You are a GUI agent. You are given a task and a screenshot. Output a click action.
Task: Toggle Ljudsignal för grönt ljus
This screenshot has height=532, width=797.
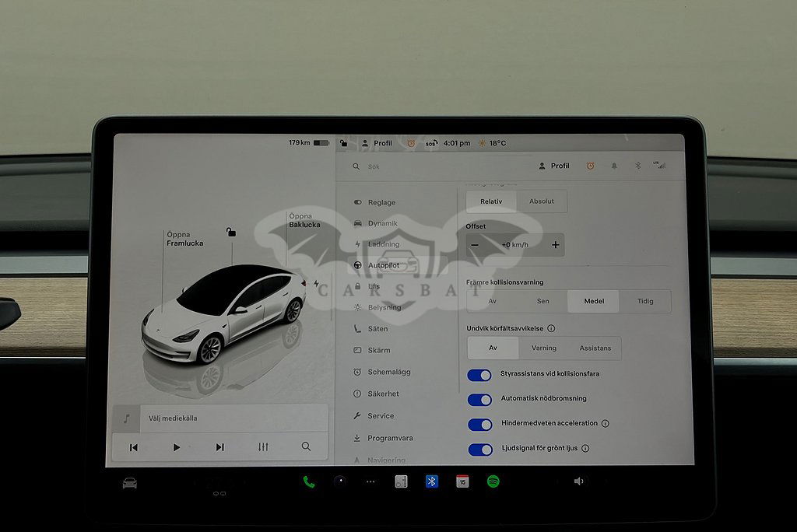(479, 449)
